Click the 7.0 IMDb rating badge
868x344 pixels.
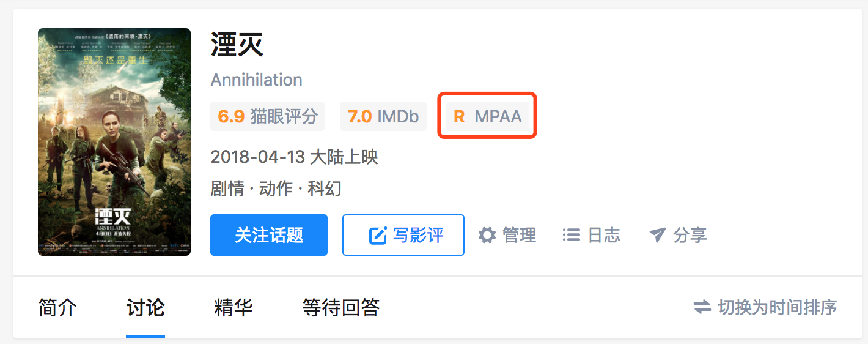tap(383, 116)
